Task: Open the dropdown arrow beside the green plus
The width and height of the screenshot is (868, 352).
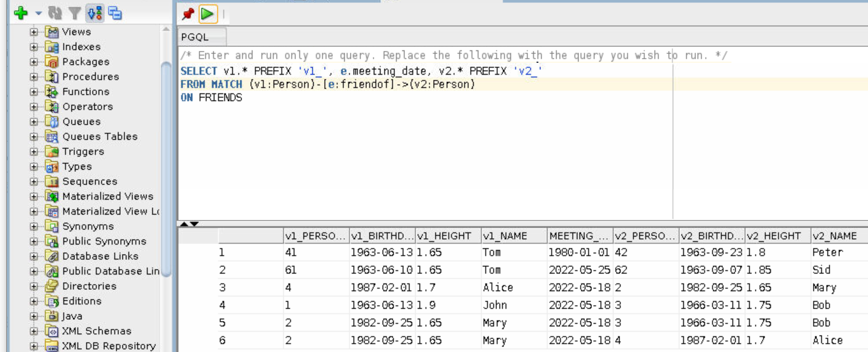Action: (38, 13)
